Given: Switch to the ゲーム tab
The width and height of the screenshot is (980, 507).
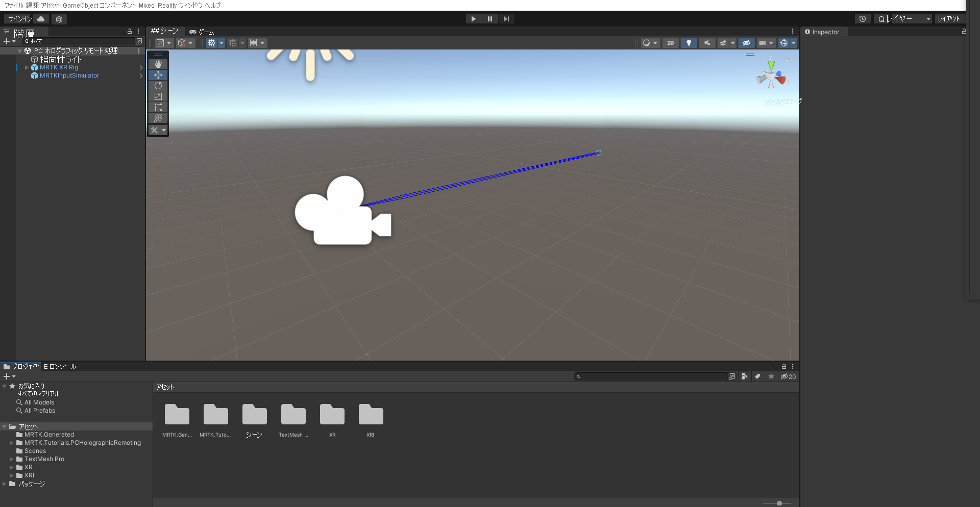Looking at the screenshot, I should 202,31.
